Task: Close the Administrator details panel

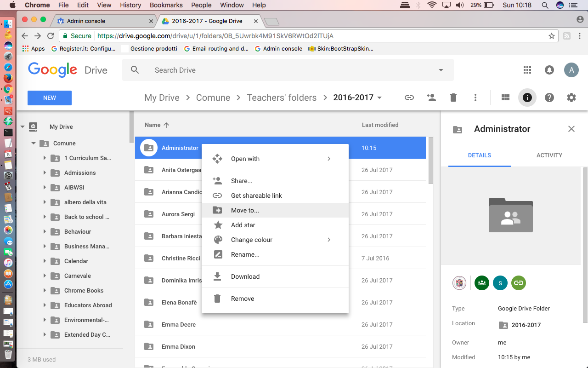Action: tap(571, 129)
